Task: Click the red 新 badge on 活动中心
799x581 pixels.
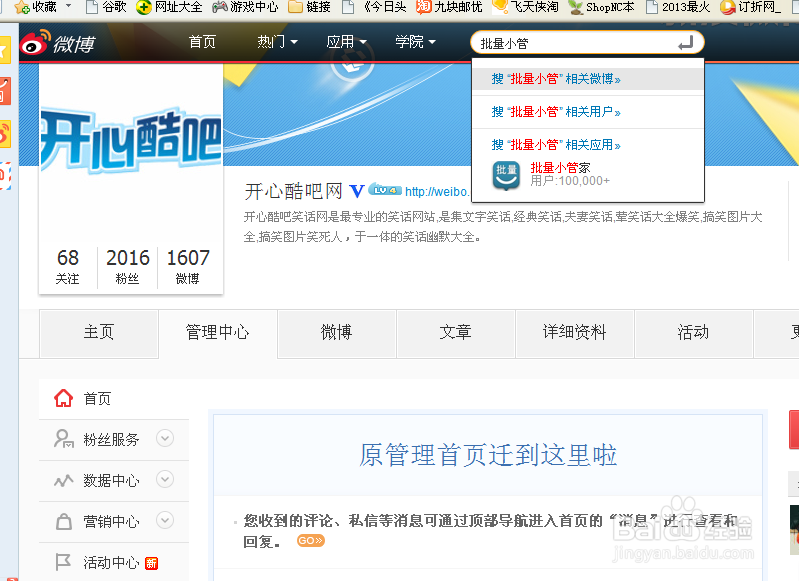Action: tap(151, 563)
